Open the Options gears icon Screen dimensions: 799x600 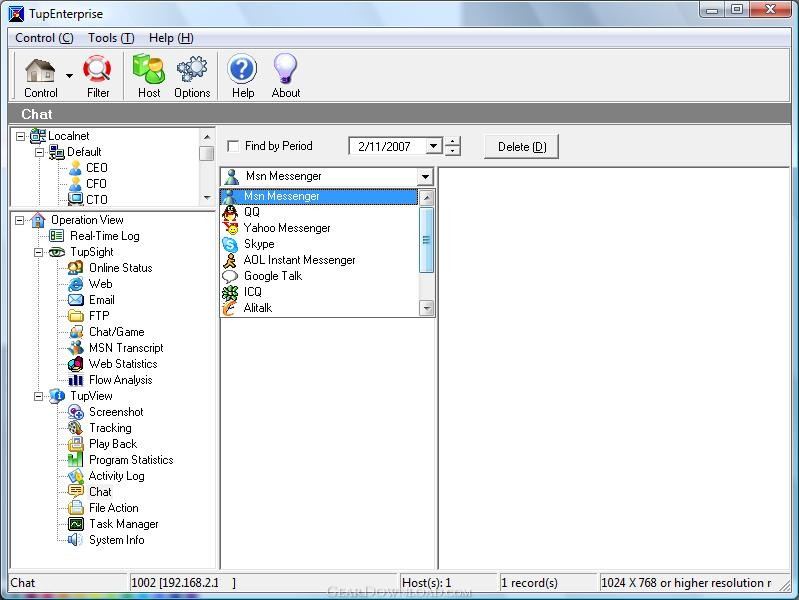(x=192, y=76)
